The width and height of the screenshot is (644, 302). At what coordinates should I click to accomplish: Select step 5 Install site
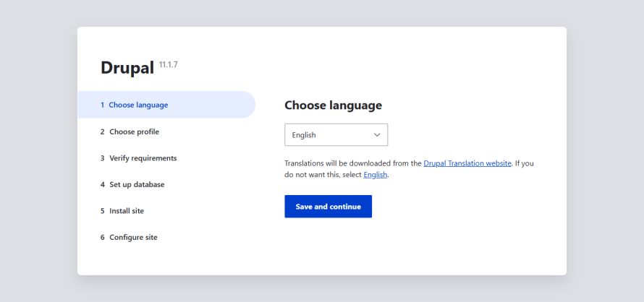(x=122, y=211)
